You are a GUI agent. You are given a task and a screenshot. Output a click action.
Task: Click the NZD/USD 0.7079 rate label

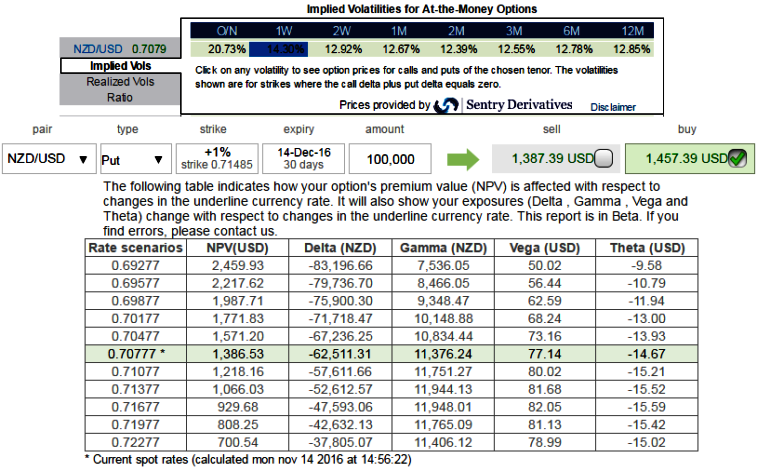click(x=120, y=49)
